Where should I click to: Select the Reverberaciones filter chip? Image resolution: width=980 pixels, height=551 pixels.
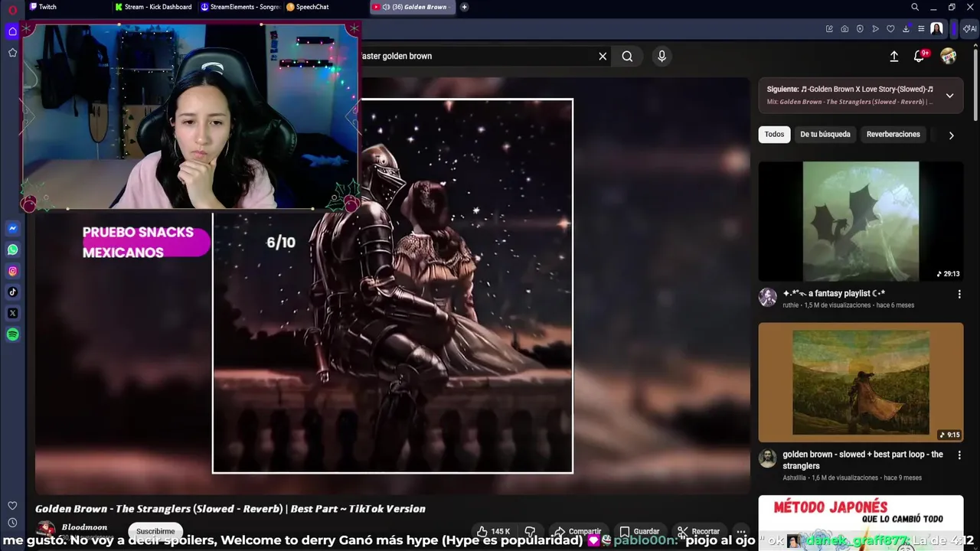coord(893,134)
